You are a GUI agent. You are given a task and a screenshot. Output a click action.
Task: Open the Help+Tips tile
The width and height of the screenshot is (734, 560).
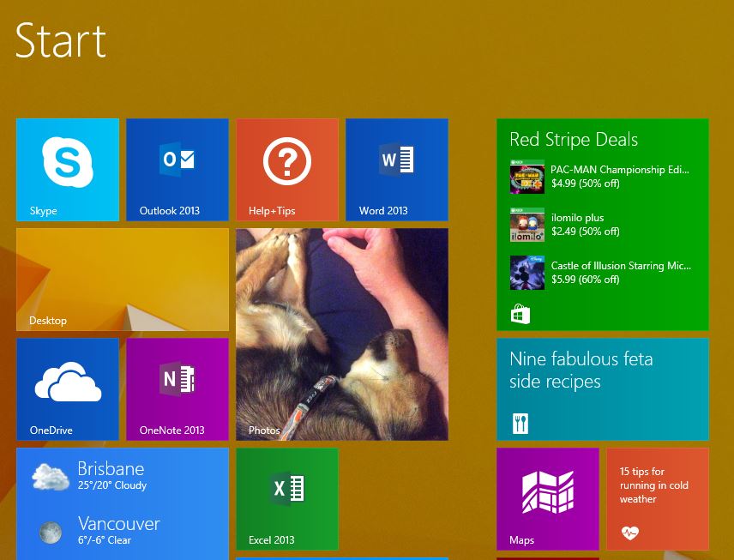point(287,170)
